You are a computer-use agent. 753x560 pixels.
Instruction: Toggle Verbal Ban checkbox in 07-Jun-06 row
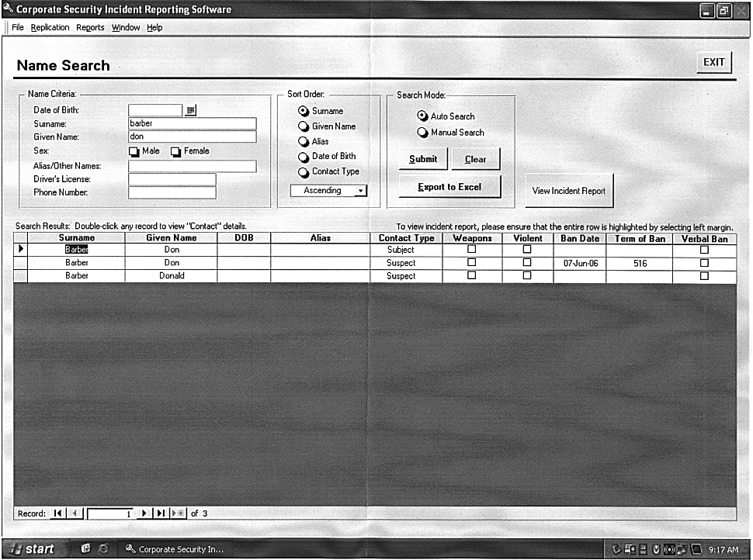coord(704,263)
